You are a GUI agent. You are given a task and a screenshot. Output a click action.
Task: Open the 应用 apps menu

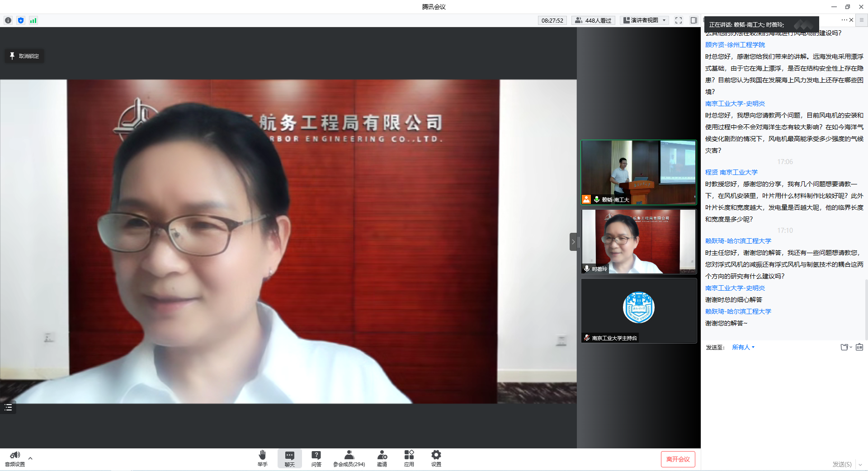click(x=409, y=457)
